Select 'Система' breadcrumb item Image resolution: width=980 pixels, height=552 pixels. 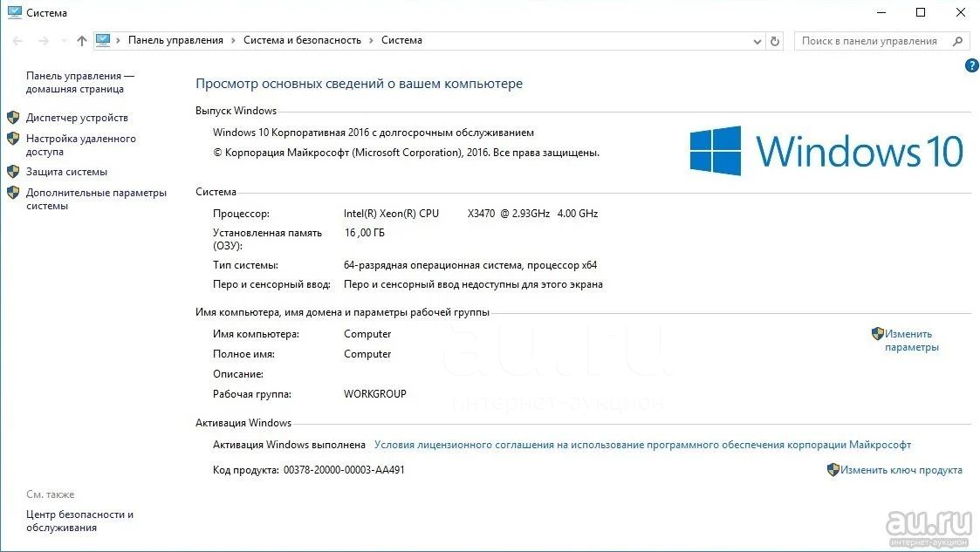coord(402,40)
